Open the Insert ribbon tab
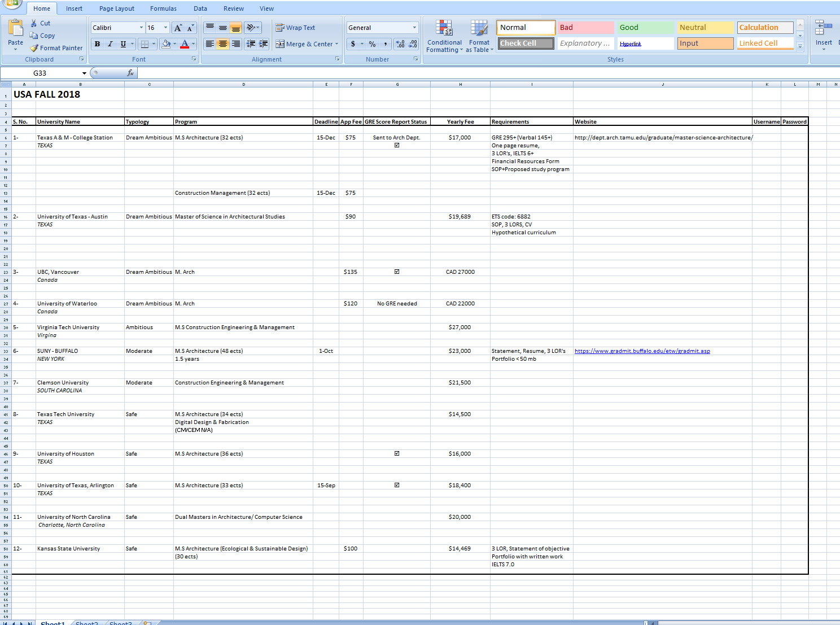 pos(74,8)
